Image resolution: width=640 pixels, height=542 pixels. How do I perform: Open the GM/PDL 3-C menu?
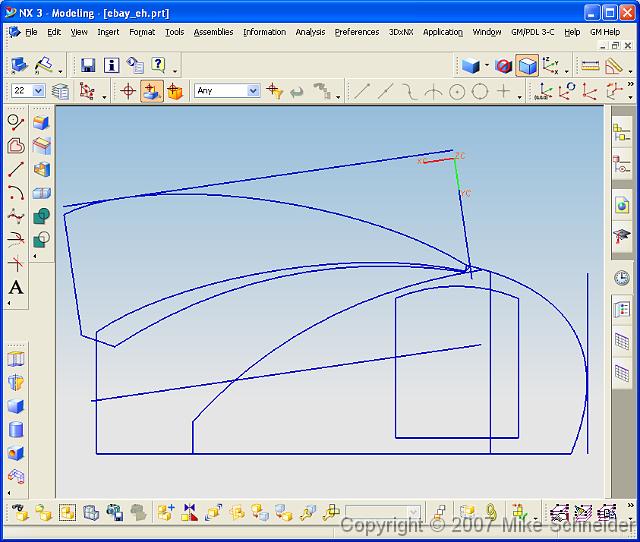533,32
